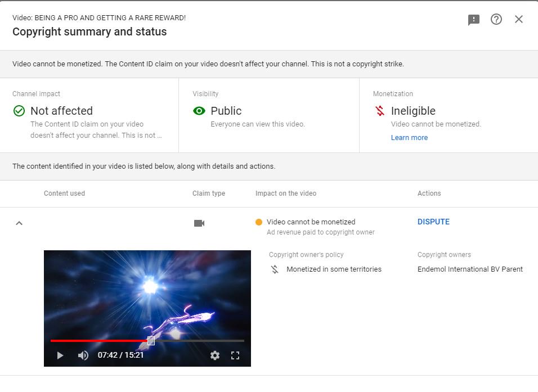
Task: Click the 'Copyright owners' label
Action: pyautogui.click(x=444, y=255)
